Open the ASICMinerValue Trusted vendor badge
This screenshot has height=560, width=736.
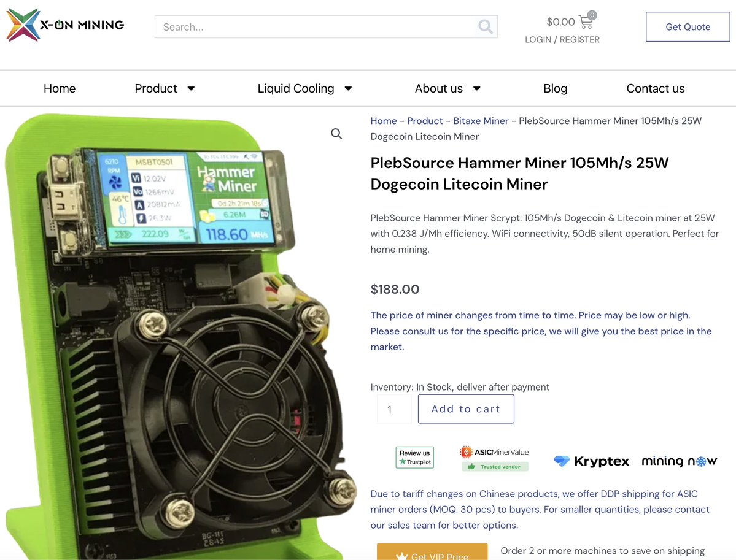pyautogui.click(x=494, y=459)
